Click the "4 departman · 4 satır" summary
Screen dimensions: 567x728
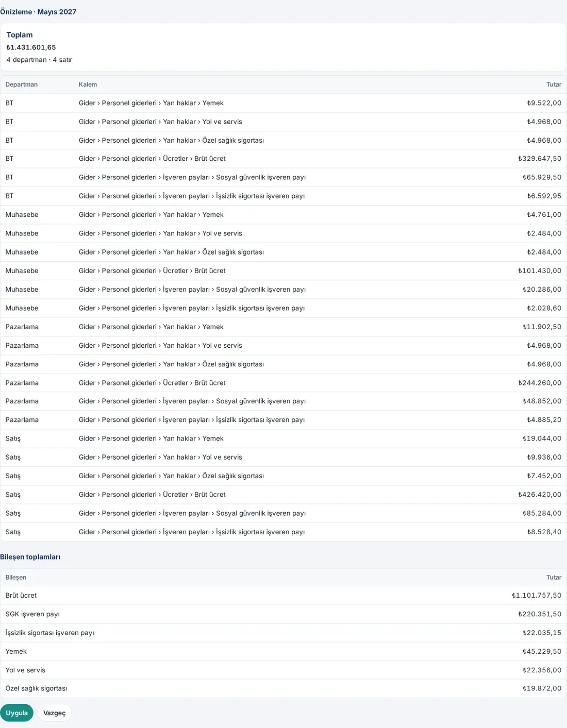click(39, 60)
